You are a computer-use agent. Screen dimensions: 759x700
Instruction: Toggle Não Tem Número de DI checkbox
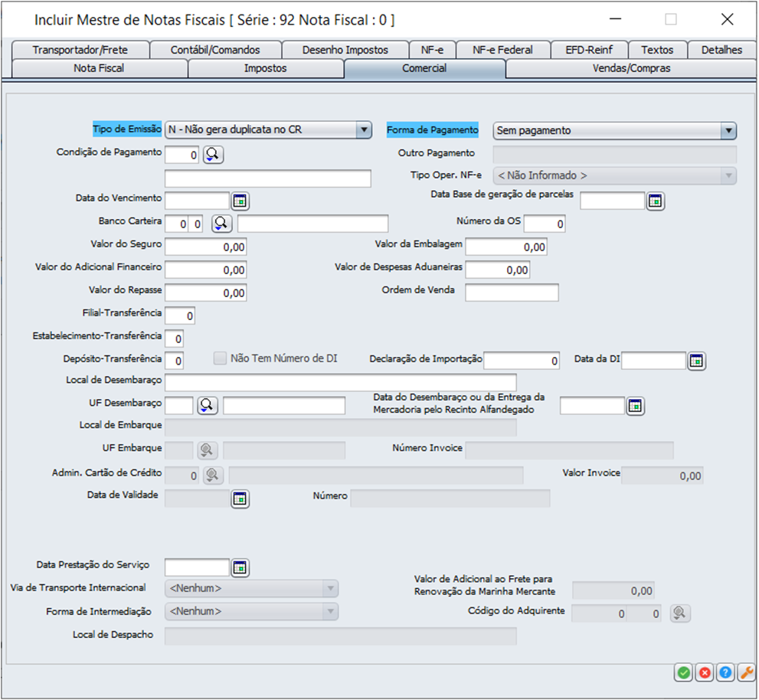point(221,358)
